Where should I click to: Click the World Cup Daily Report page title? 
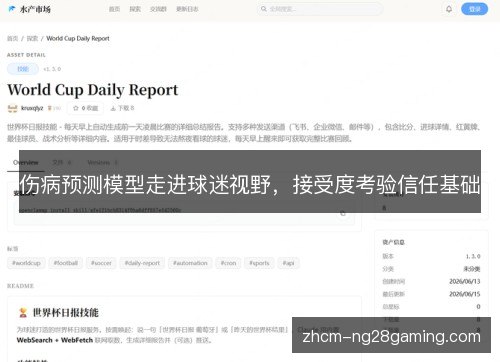[x=93, y=90]
